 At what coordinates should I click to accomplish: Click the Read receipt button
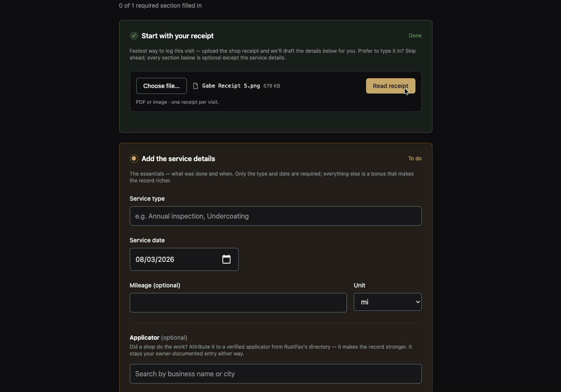point(391,86)
